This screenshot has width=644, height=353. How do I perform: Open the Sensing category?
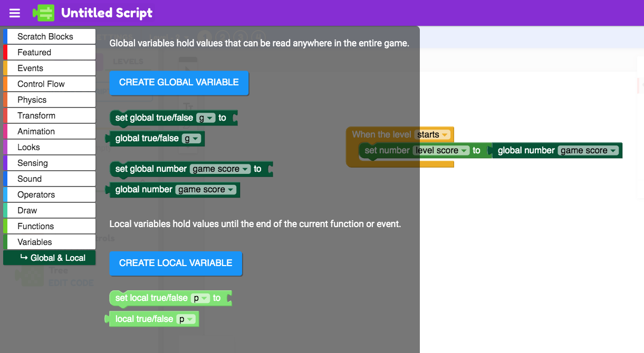(50, 163)
